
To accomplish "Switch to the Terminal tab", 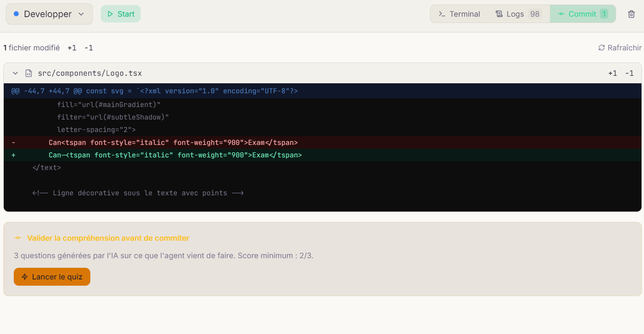I will pos(459,14).
